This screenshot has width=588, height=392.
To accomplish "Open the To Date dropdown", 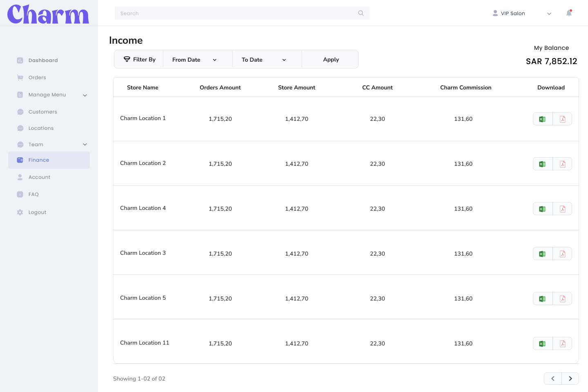I will [267, 60].
